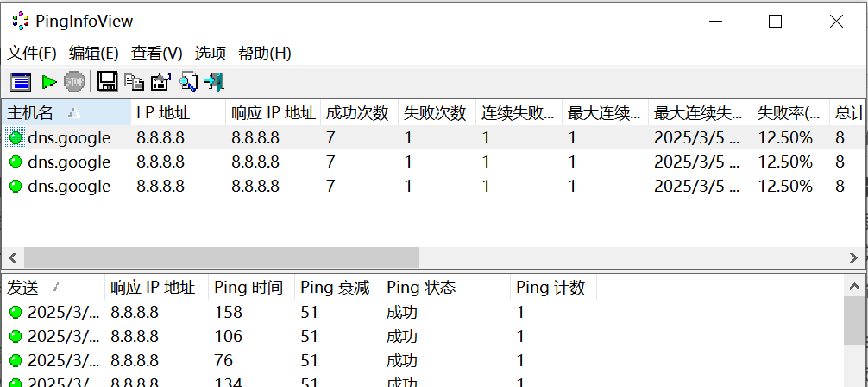The image size is (868, 387).
Task: Sort lower pane by 发送 column header
Action: 23,288
